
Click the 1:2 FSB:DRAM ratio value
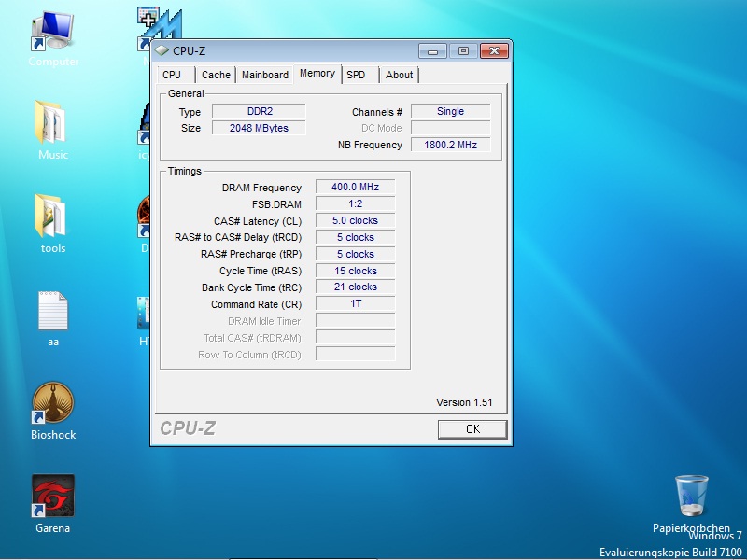[x=356, y=203]
